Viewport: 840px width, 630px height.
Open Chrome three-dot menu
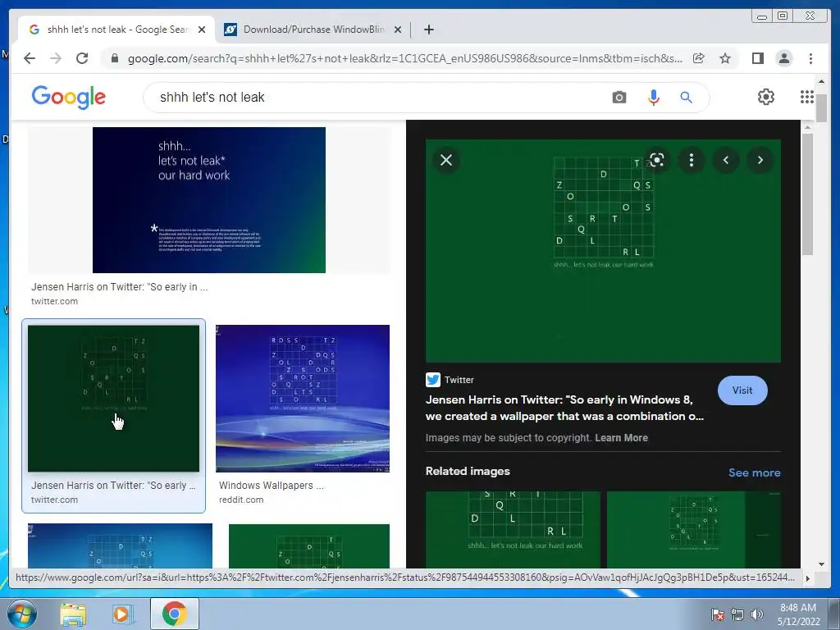[810, 58]
